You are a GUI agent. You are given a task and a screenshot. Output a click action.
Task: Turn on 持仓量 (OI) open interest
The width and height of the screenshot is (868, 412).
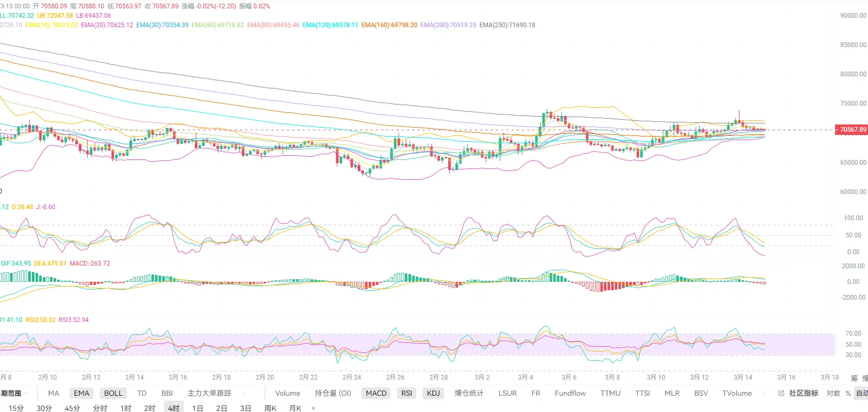tap(333, 393)
